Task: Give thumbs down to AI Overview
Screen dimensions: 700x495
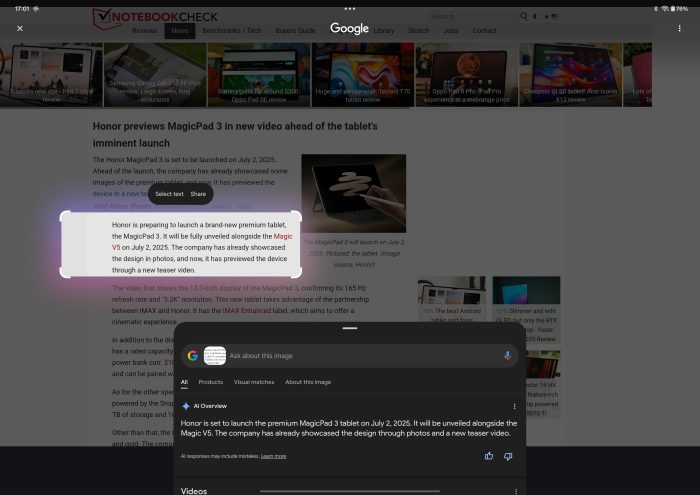Action: coord(508,456)
